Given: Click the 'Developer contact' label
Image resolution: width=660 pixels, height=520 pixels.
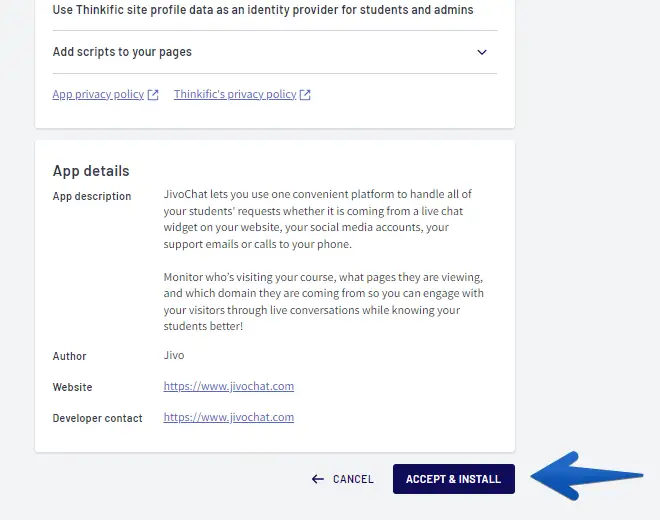Looking at the screenshot, I should [98, 418].
